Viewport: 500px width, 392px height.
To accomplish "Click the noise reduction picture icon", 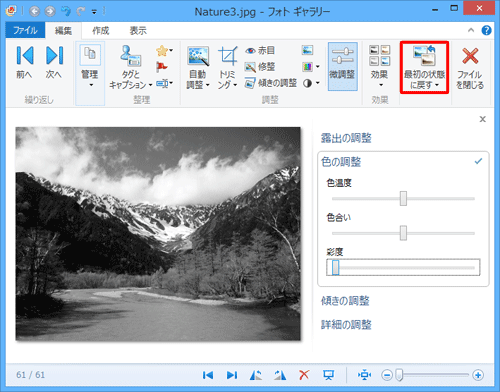I will pyautogui.click(x=307, y=50).
